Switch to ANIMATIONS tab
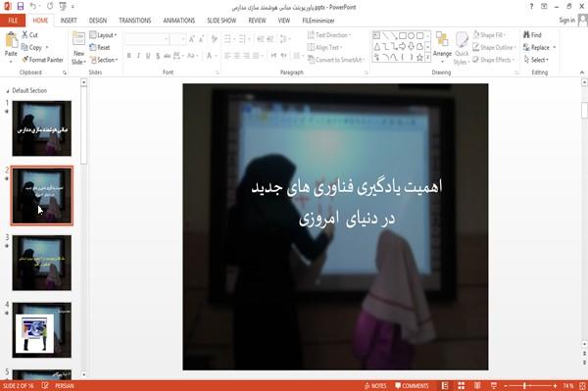The width and height of the screenshot is (588, 391). pos(179,21)
